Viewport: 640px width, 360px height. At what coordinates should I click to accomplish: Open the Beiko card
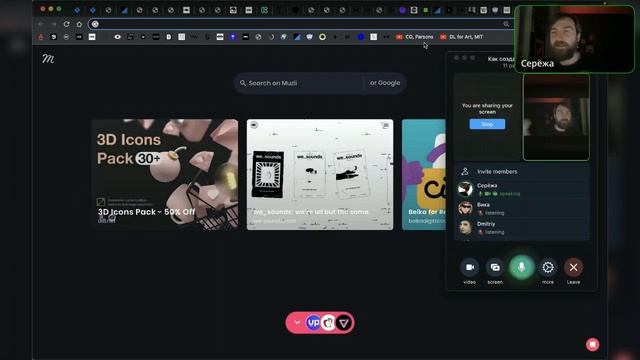[x=424, y=174]
